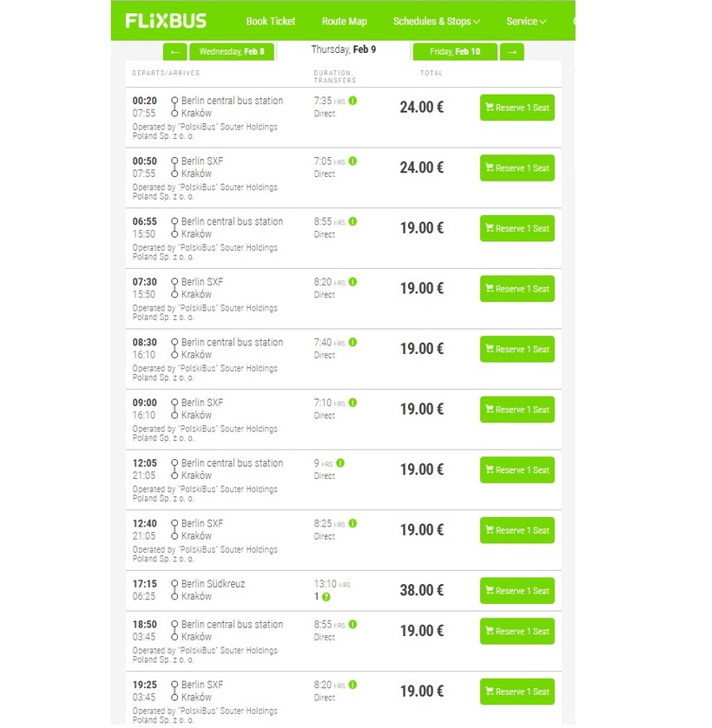Click the FlixBus logo
712x728 pixels.
[x=166, y=21]
